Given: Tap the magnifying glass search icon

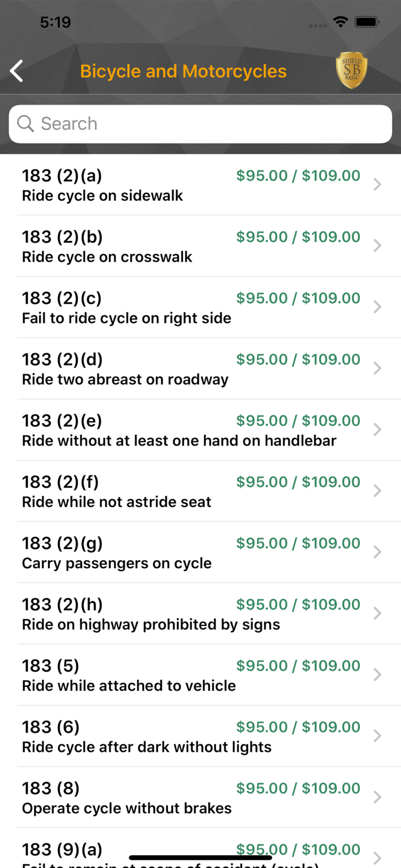Looking at the screenshot, I should coord(25,123).
